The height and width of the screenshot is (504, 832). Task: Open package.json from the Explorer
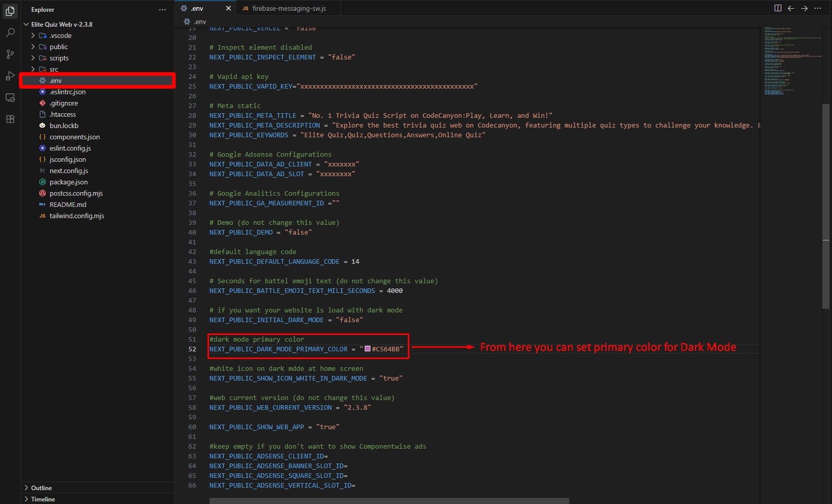[x=68, y=182]
